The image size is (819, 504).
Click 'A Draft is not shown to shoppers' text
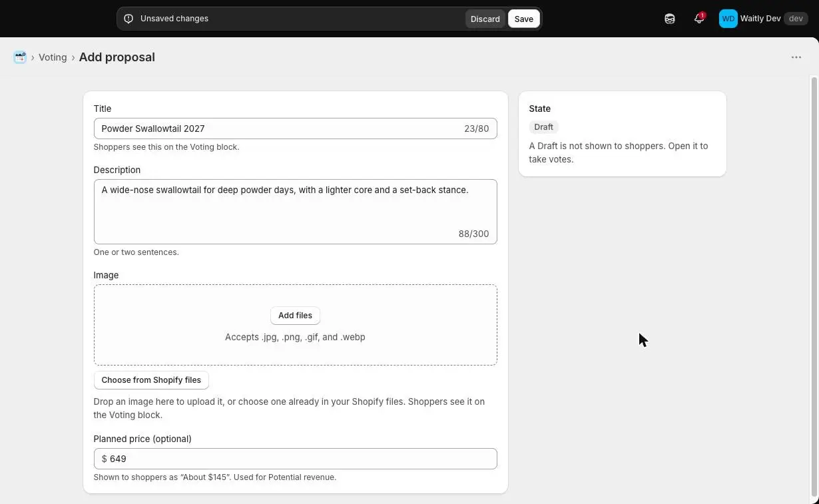coord(619,152)
